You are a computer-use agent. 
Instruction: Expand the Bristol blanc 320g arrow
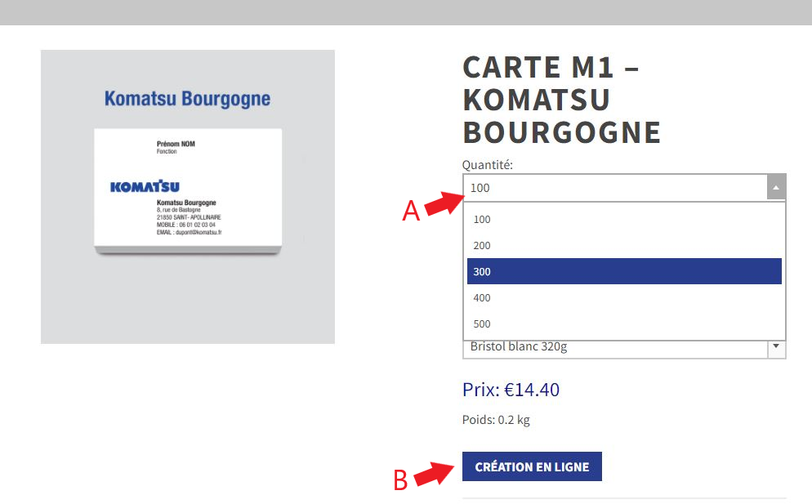[x=776, y=346]
